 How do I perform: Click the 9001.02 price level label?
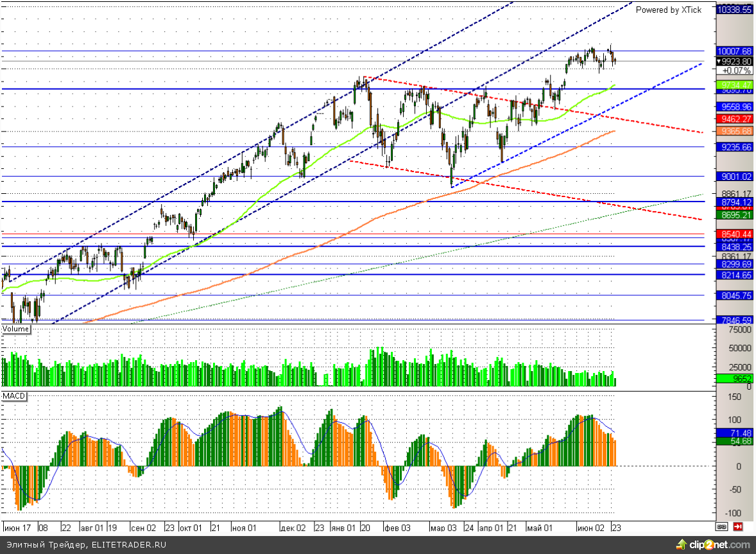[734, 177]
